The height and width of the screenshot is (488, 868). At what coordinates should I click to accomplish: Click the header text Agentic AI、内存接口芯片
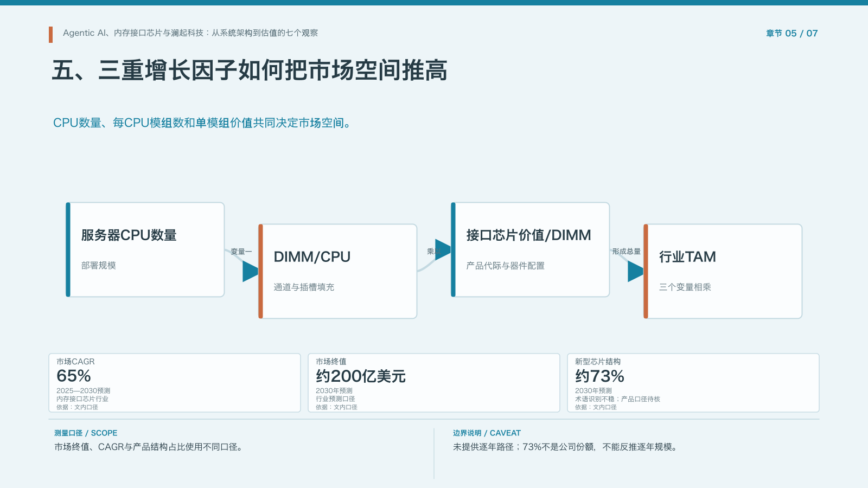(190, 33)
